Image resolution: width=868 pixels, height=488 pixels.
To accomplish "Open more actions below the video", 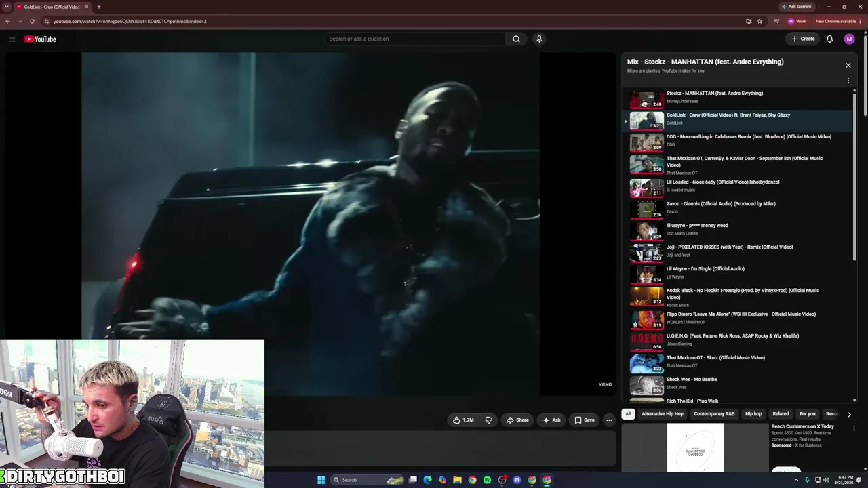I will tap(609, 420).
